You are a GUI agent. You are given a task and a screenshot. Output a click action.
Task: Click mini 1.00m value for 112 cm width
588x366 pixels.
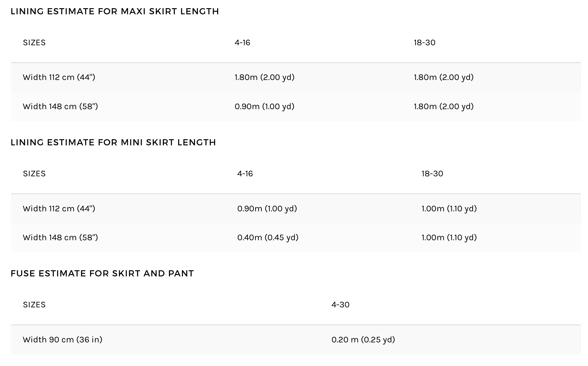[449, 208]
